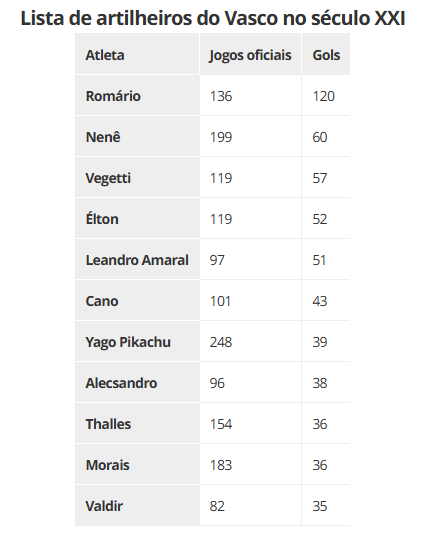Click the Valdir name cell
Image resolution: width=448 pixels, height=537 pixels.
tap(137, 505)
